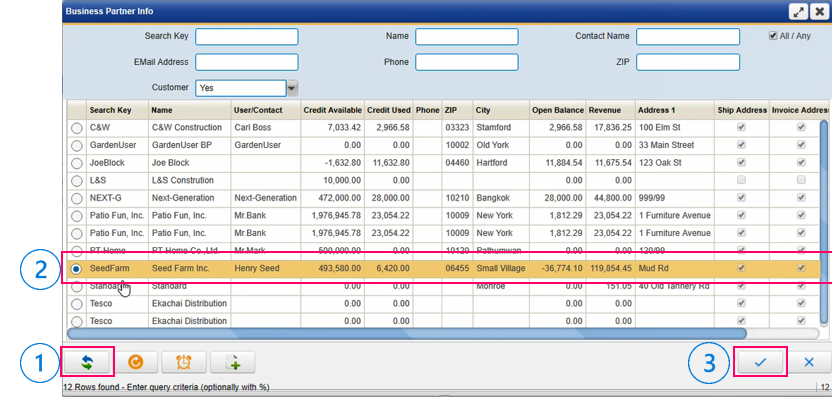Click the '33 Main Street' address cell
Viewport: 832px width, 399px height.
coord(674,145)
